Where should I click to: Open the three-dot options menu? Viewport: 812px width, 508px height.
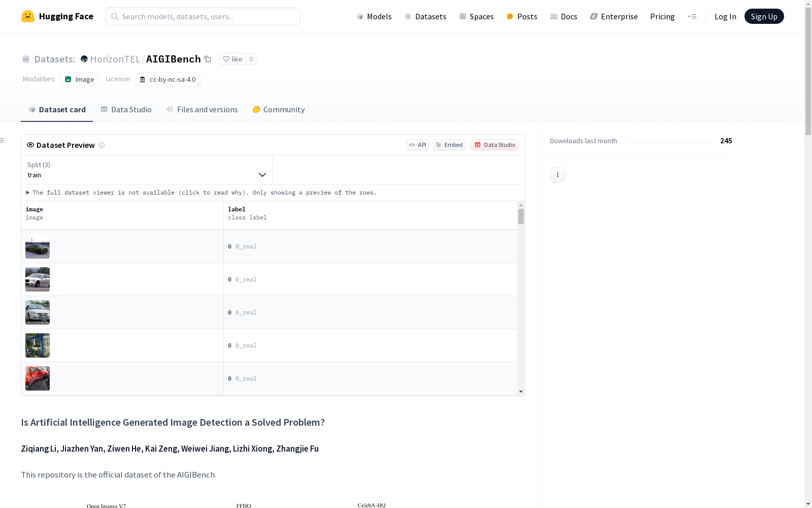coord(558,175)
